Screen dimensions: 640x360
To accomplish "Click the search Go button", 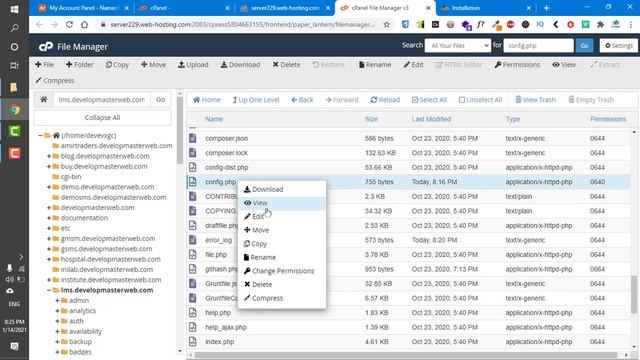I will point(584,45).
